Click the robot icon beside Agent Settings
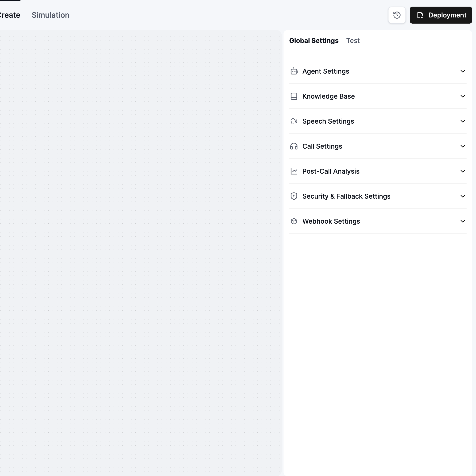The image size is (476, 476). pos(294,71)
